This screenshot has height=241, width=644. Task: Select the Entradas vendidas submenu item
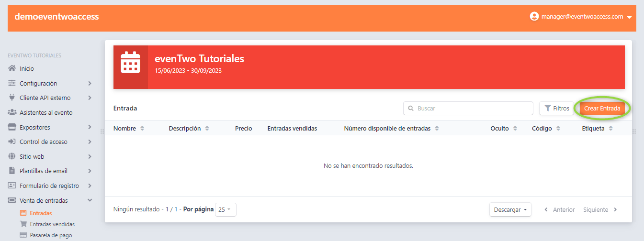point(52,224)
